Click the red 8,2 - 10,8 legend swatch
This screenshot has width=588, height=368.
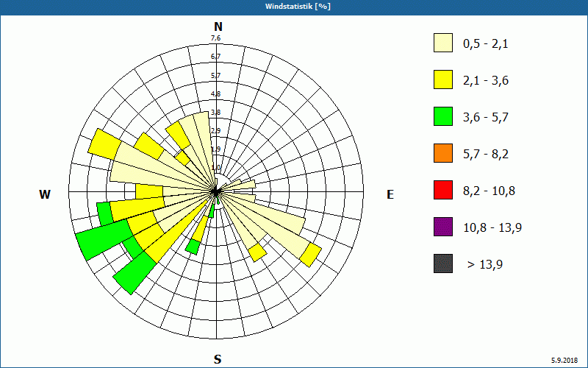(x=443, y=190)
